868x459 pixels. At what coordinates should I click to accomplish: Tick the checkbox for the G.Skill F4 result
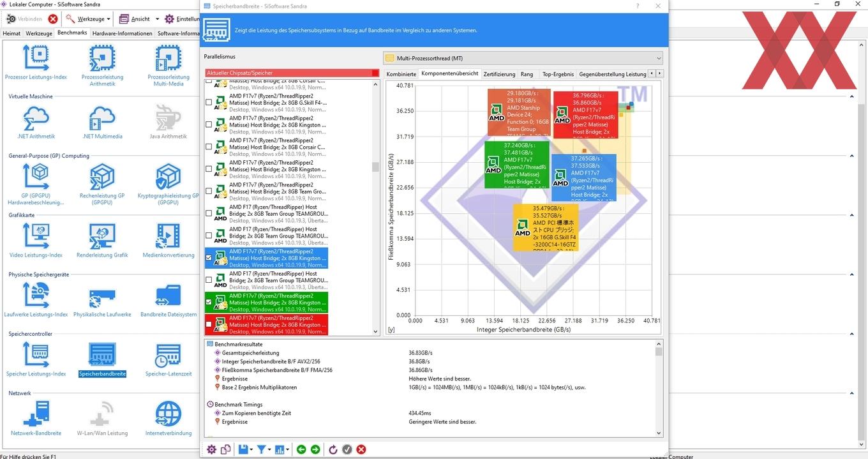[209, 102]
